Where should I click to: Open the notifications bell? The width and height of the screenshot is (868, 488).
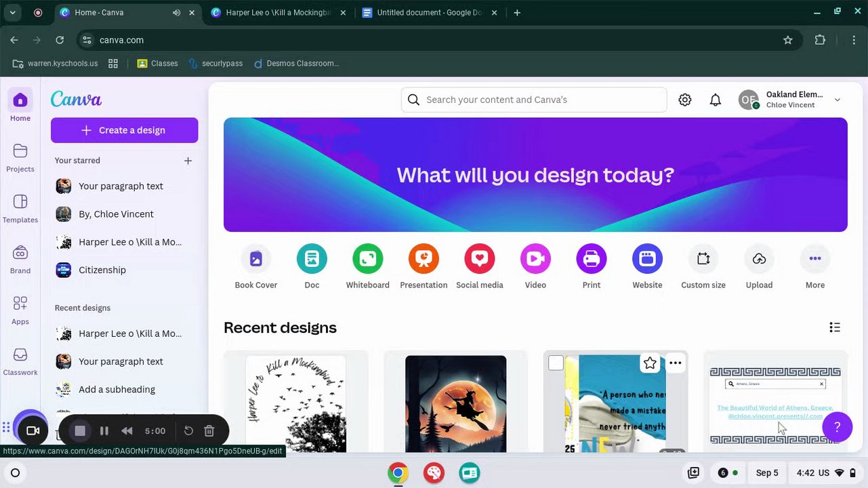(715, 100)
